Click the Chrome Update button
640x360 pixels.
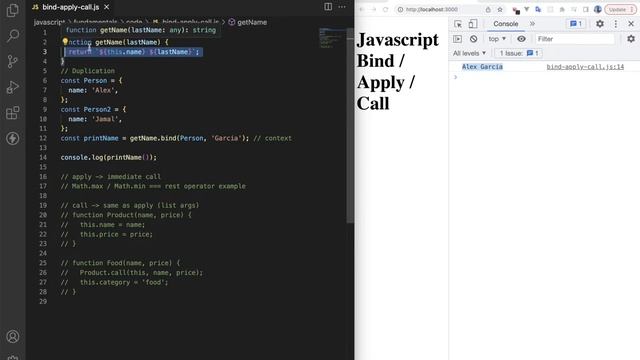coord(620,9)
